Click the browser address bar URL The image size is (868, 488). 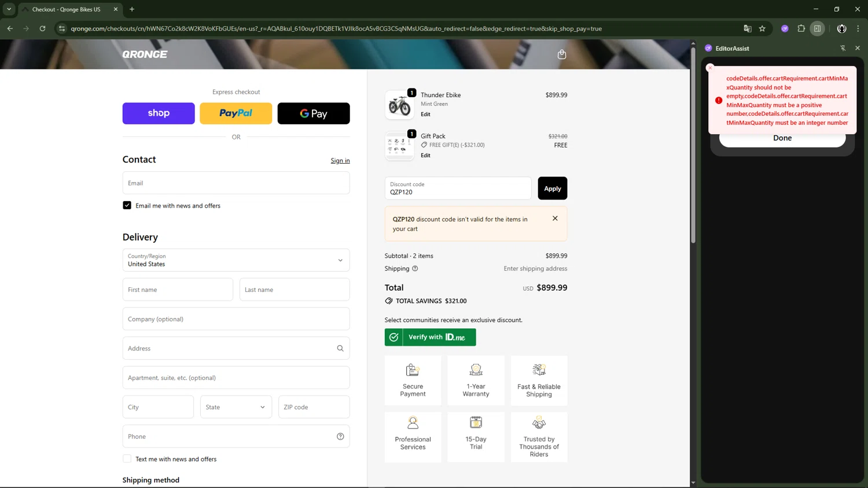point(336,28)
